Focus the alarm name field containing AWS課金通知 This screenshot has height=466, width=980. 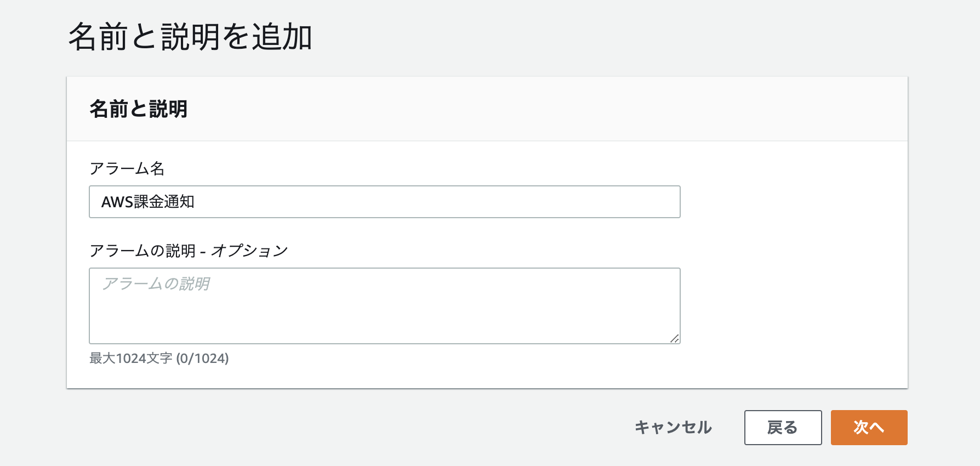384,202
